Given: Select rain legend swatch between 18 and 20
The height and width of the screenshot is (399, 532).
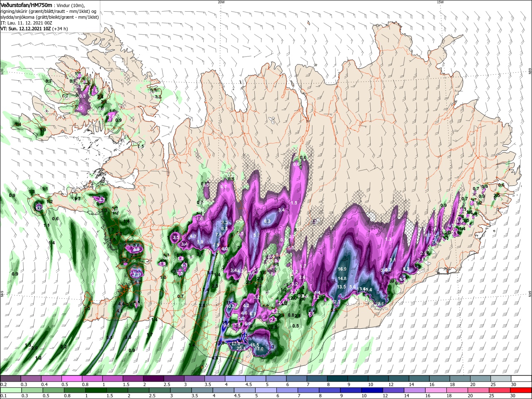Looking at the screenshot, I should point(458,390).
